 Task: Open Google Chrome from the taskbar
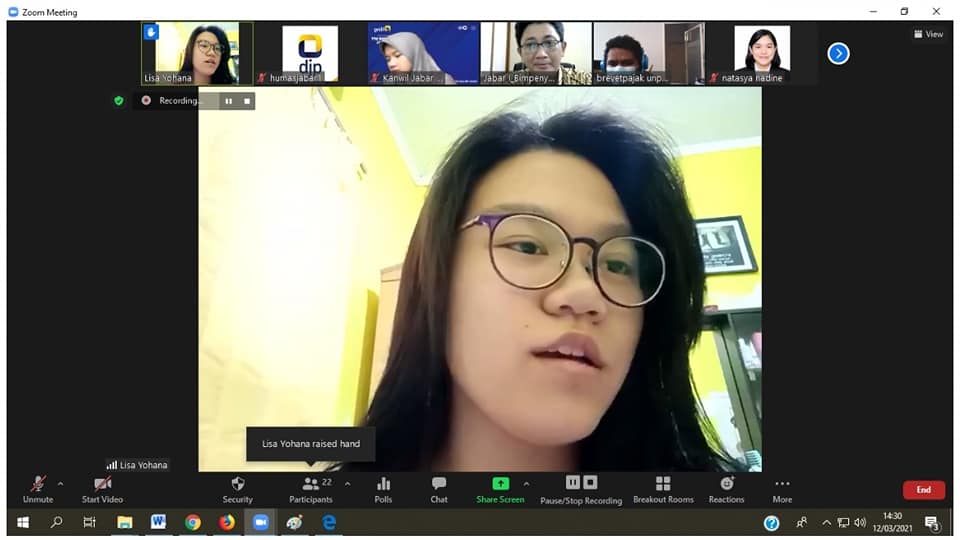pos(192,522)
